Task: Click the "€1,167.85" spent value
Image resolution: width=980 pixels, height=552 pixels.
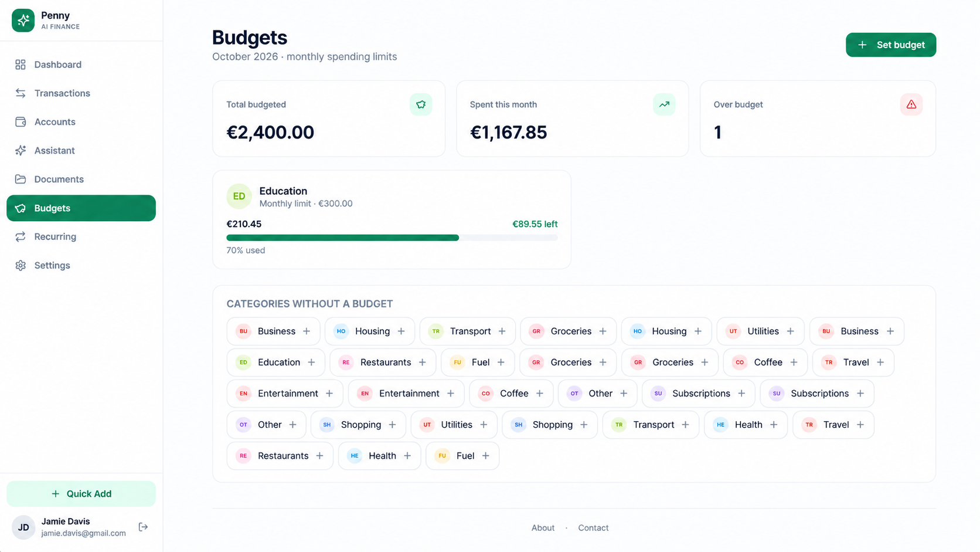Action: (x=508, y=133)
